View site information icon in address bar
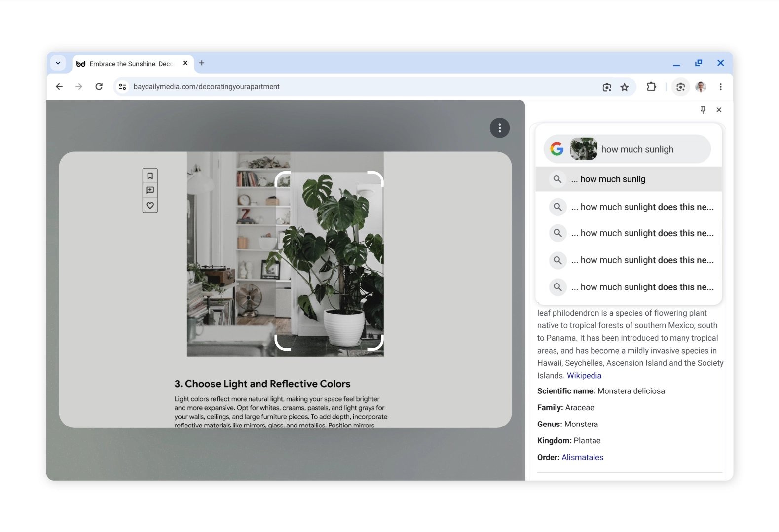 122,87
